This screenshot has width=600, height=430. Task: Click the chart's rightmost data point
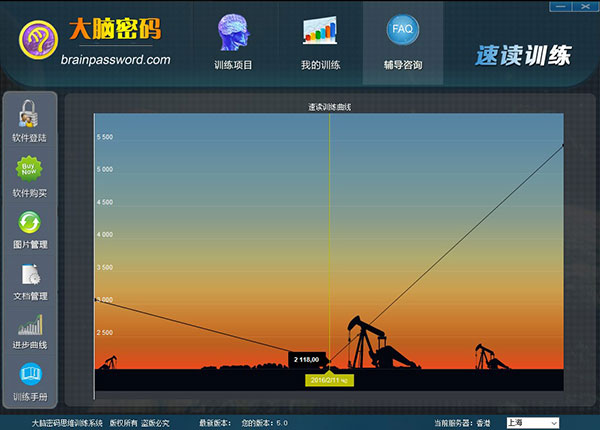(x=563, y=145)
